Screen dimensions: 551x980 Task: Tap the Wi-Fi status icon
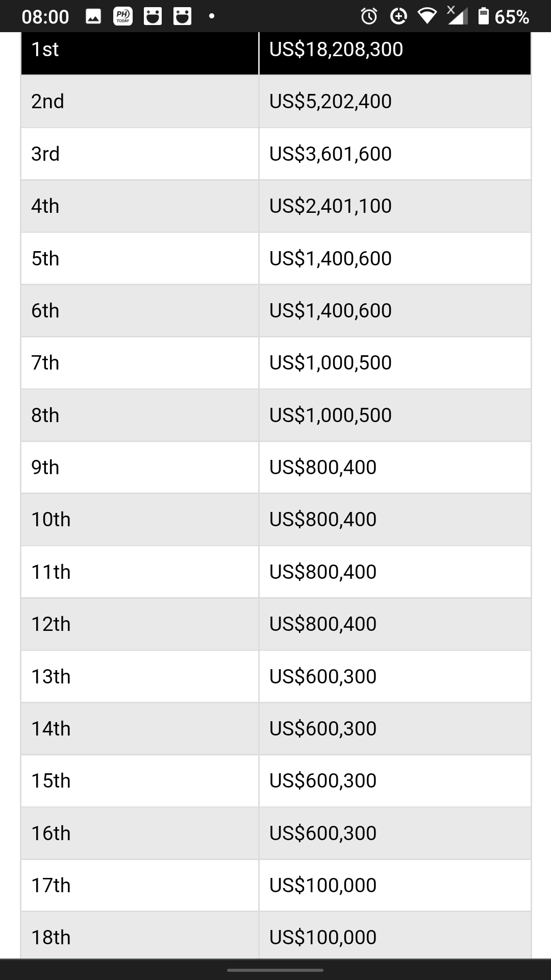427,17
